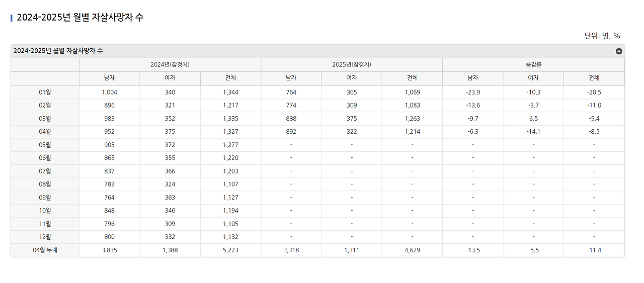Screen dimensions: 644x283
Task: Click 남자 header under 2025년(잠정치)
Action: point(291,78)
